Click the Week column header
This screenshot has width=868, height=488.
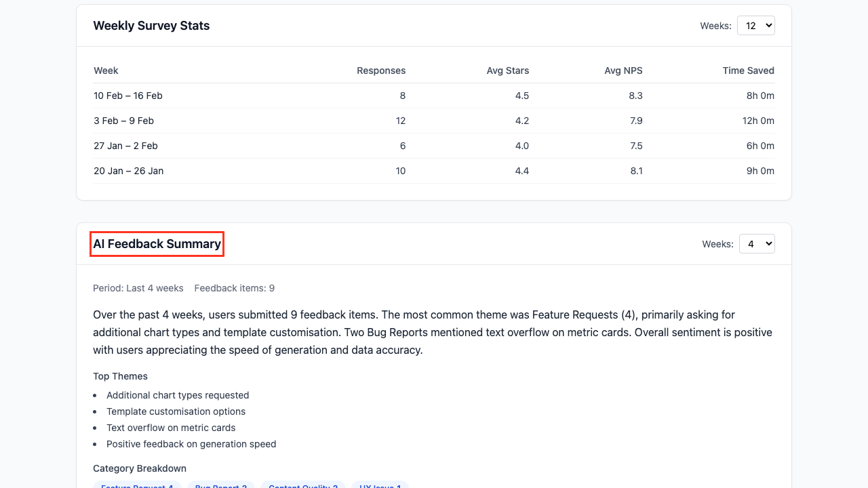pyautogui.click(x=106, y=70)
